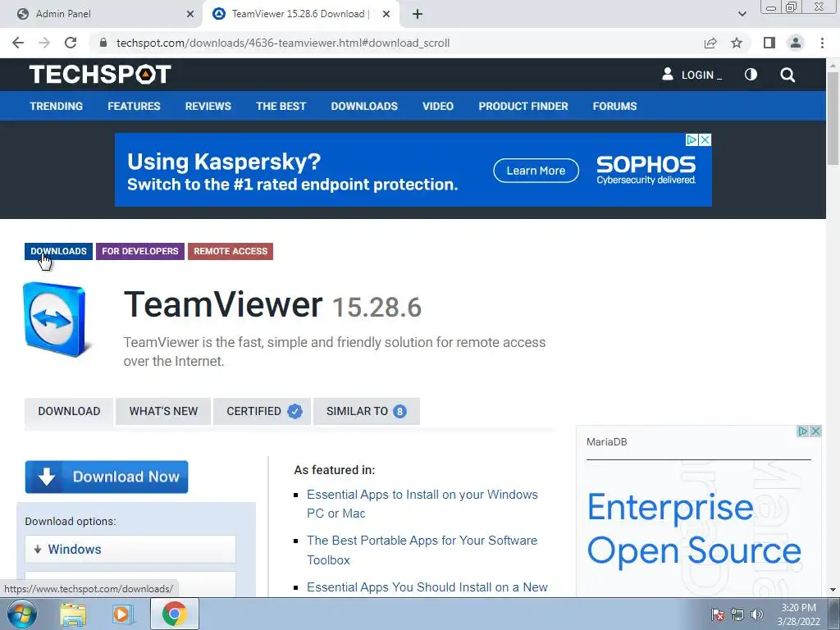The height and width of the screenshot is (630, 840).
Task: Click the Download Now button
Action: [x=107, y=477]
